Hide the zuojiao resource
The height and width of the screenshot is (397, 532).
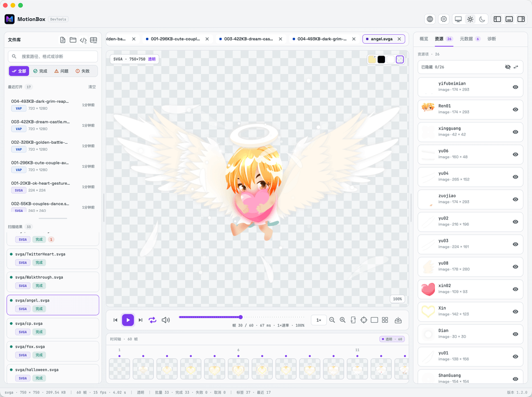pos(515,199)
